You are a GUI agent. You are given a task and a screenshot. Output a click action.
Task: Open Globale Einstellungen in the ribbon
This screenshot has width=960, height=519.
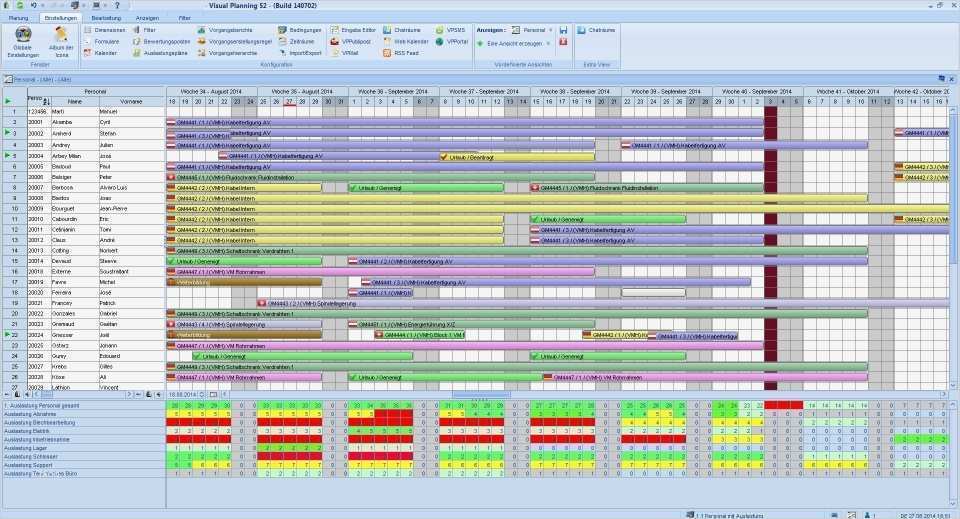click(23, 42)
